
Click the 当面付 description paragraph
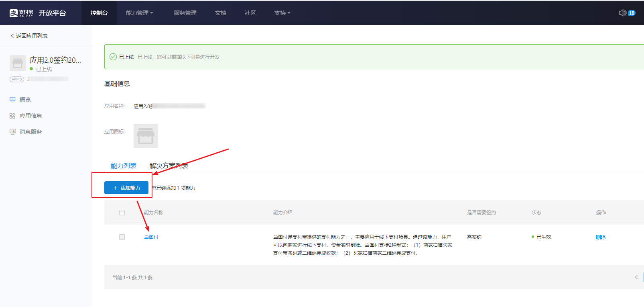pos(363,245)
